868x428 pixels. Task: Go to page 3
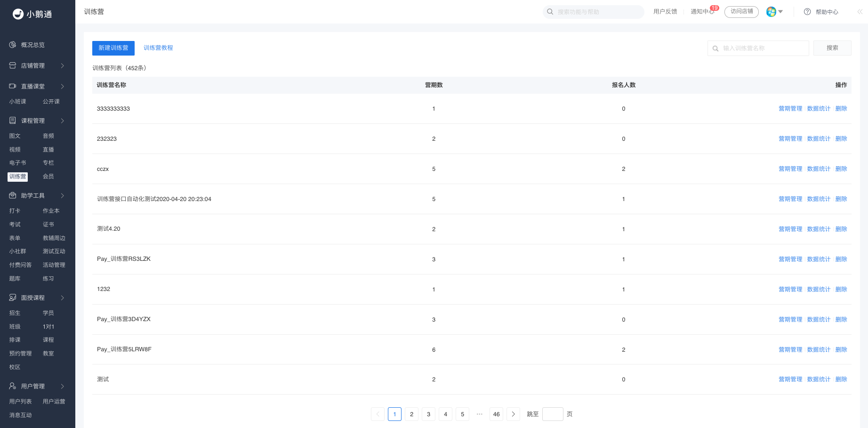(428, 414)
